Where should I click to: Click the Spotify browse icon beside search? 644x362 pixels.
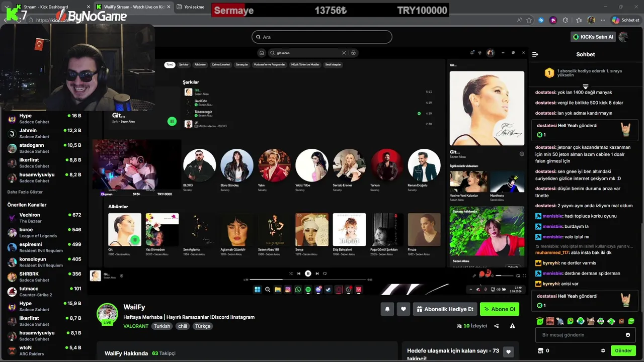click(x=354, y=53)
